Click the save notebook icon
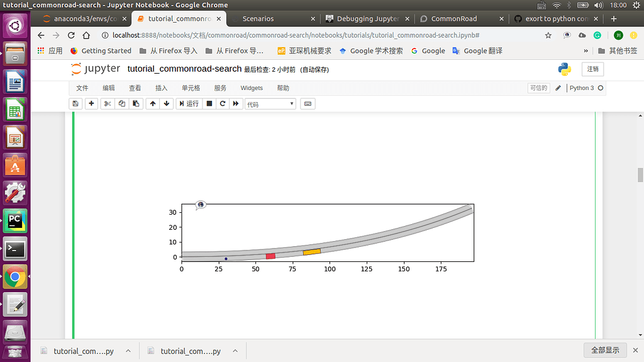This screenshot has width=644, height=362. click(x=75, y=104)
